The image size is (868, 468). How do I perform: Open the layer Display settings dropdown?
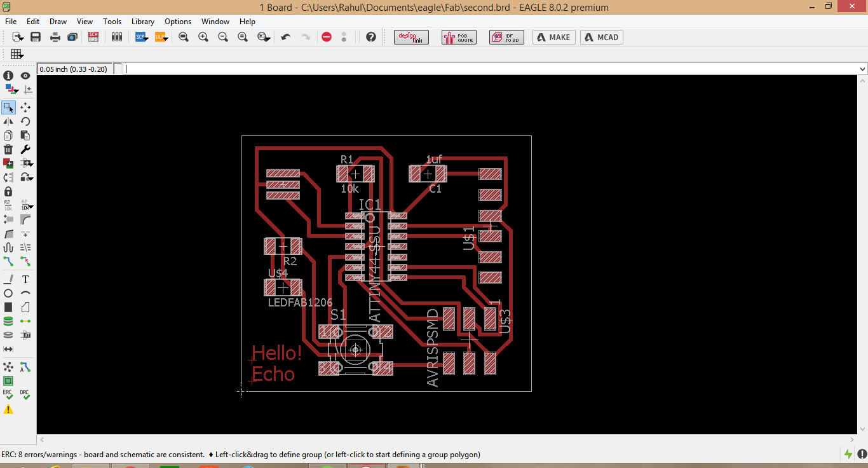11,90
